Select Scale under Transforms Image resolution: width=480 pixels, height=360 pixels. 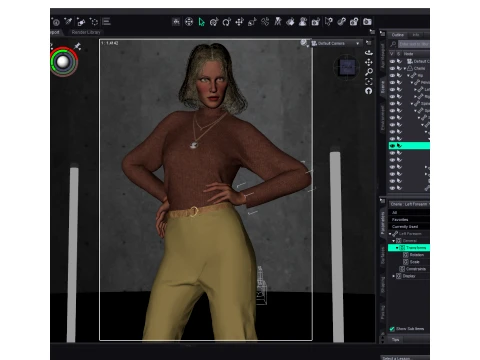tap(415, 262)
